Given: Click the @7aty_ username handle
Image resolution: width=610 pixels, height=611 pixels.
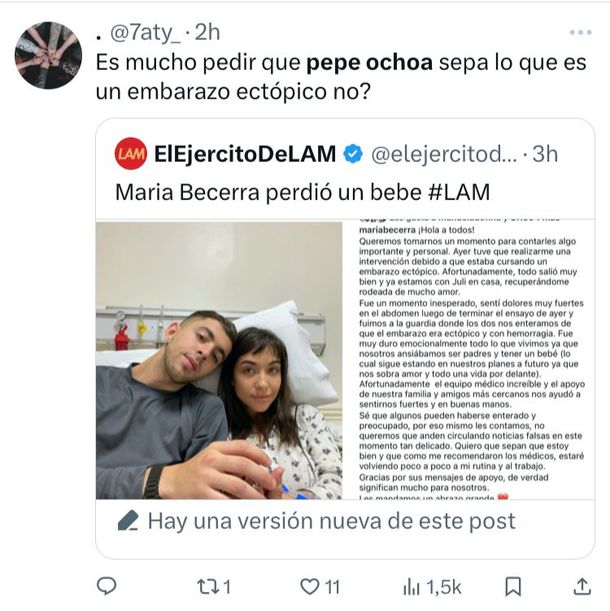Looking at the screenshot, I should click(147, 32).
